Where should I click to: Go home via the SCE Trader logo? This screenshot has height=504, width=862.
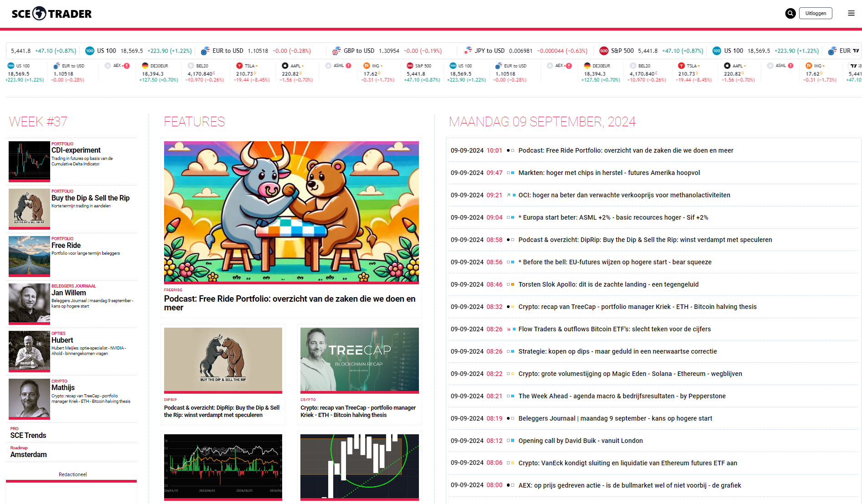52,14
